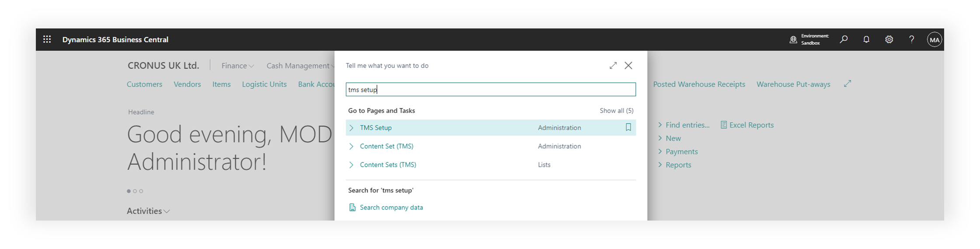The width and height of the screenshot is (980, 249).
Task: Click Search company data link
Action: pos(391,207)
